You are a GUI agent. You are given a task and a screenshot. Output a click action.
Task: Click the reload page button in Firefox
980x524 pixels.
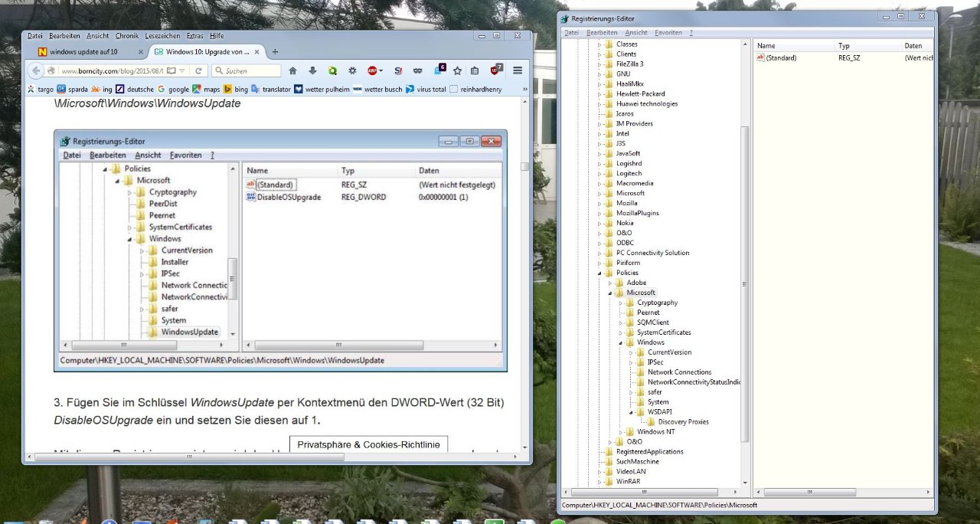198,70
